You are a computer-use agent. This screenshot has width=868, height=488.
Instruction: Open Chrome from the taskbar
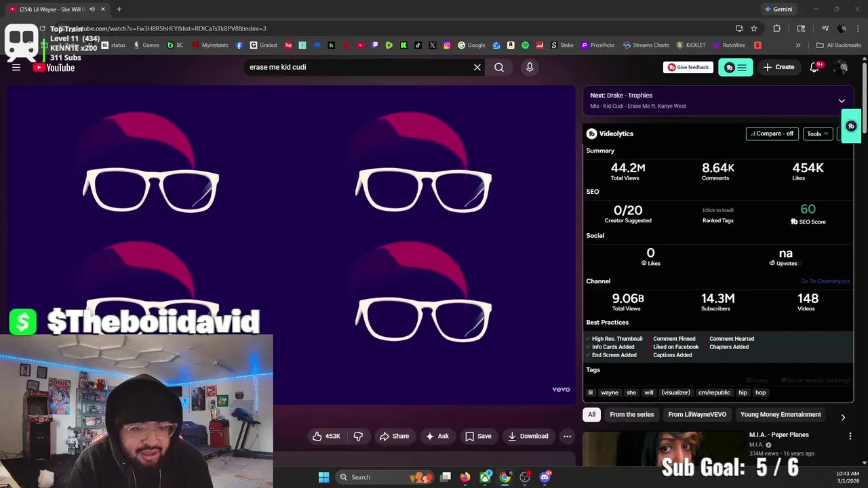[505, 477]
